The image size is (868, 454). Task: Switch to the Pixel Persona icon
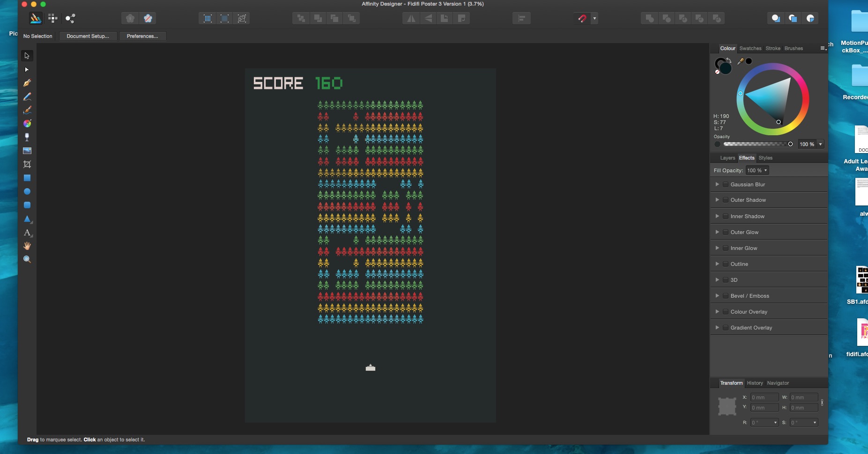point(53,18)
